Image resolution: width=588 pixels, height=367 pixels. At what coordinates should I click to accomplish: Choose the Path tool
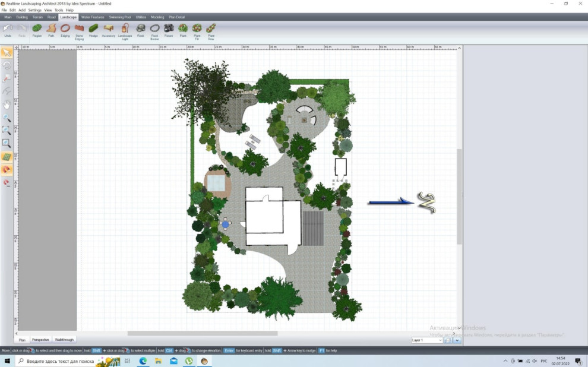click(x=51, y=30)
